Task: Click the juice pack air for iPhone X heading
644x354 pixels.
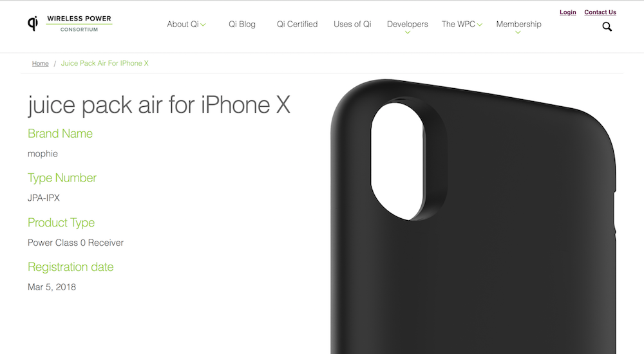Action: click(159, 105)
